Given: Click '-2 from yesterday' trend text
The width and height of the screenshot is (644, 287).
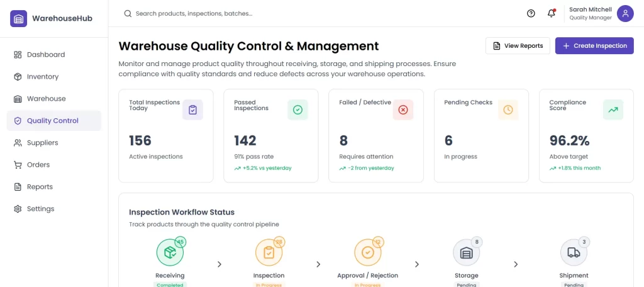Looking at the screenshot, I should point(371,168).
